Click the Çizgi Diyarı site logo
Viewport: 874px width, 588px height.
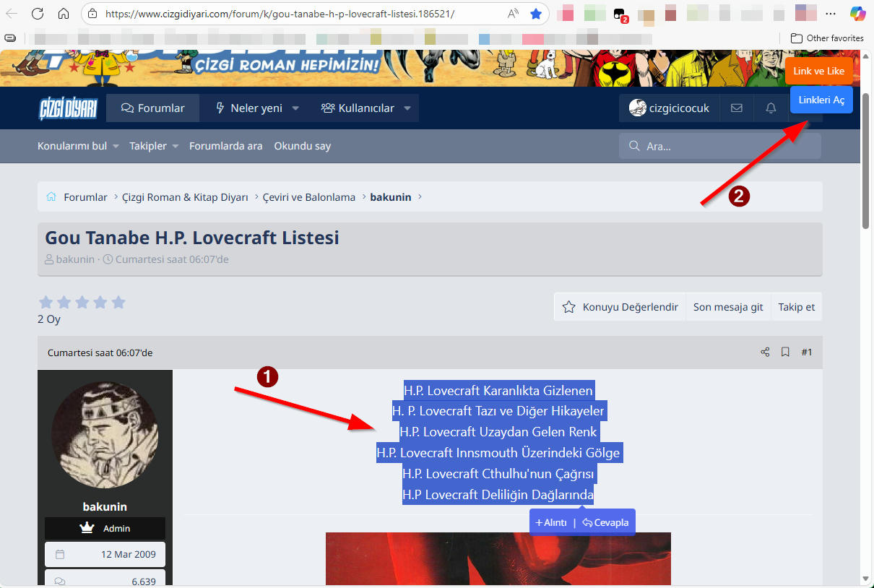pyautogui.click(x=68, y=108)
